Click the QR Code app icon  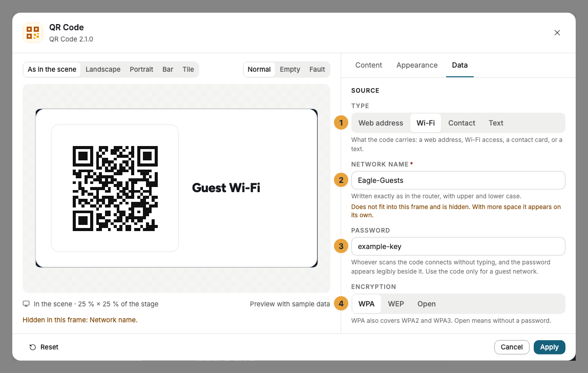(33, 33)
